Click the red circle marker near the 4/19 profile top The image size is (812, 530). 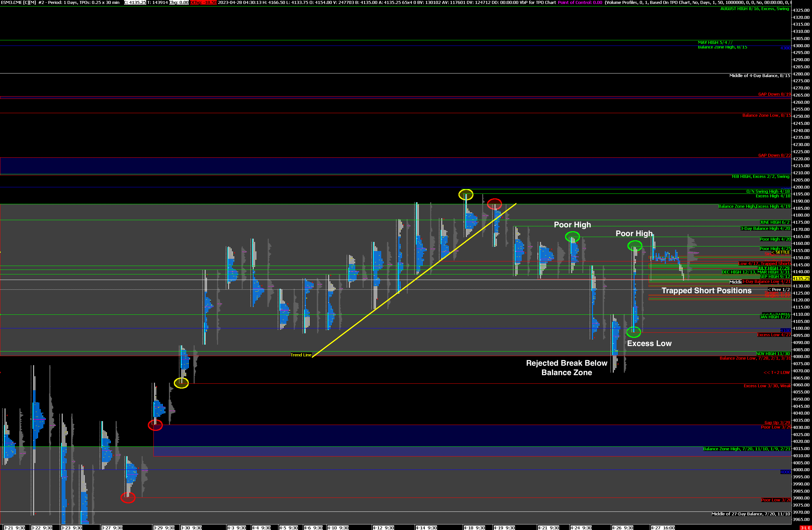[x=494, y=204]
